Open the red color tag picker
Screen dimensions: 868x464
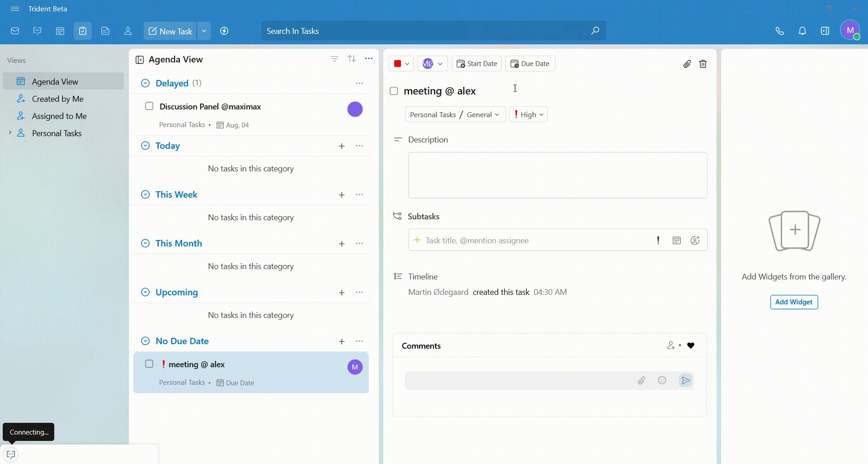point(401,64)
